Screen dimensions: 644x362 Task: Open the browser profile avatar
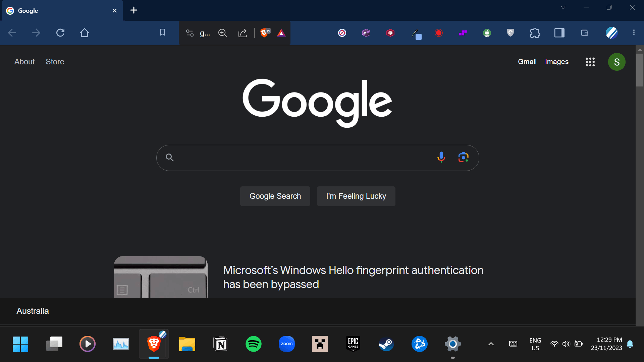612,33
